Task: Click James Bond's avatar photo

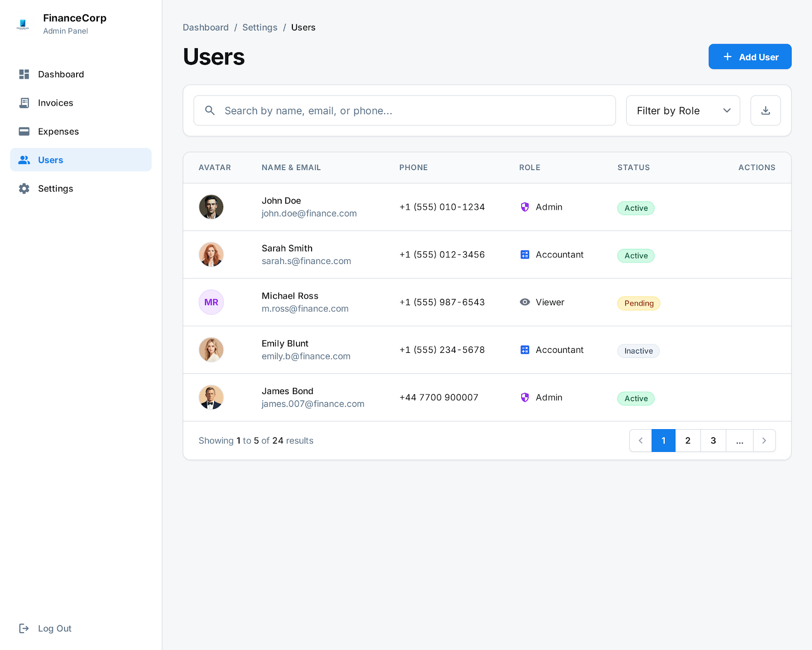Action: click(211, 398)
